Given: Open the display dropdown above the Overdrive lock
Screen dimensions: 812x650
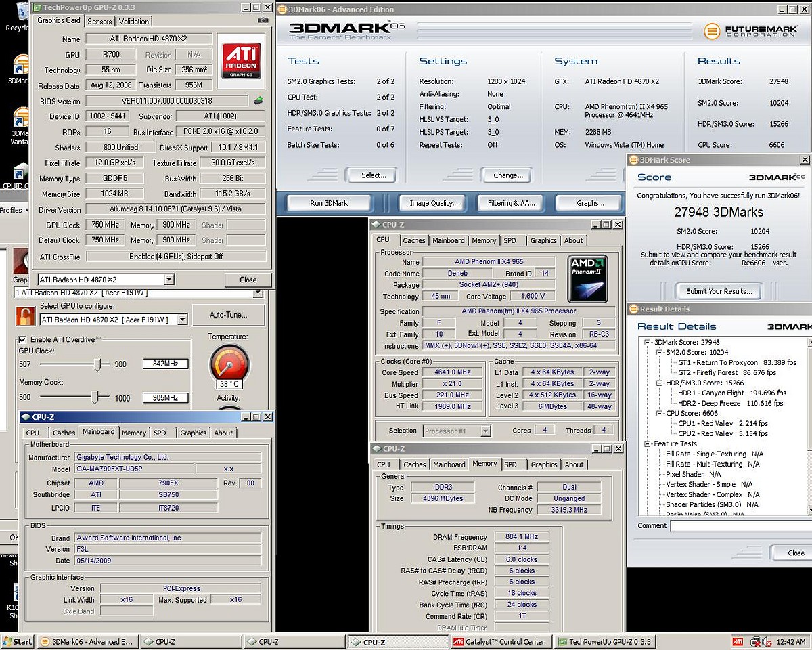Looking at the screenshot, I should tap(257, 292).
